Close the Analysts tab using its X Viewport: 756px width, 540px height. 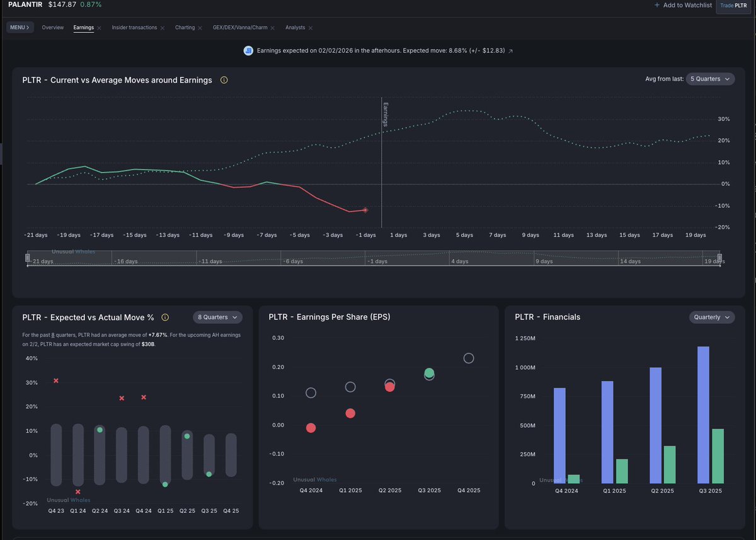pyautogui.click(x=310, y=28)
